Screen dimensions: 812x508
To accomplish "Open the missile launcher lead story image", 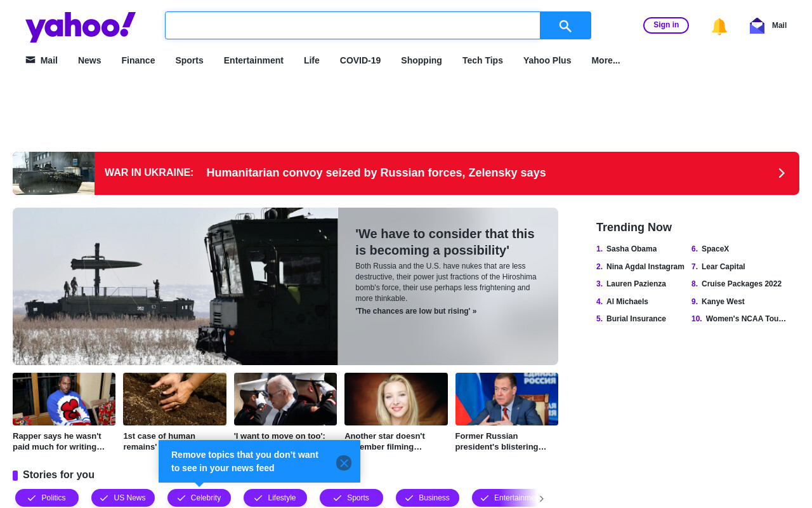I will (175, 286).
